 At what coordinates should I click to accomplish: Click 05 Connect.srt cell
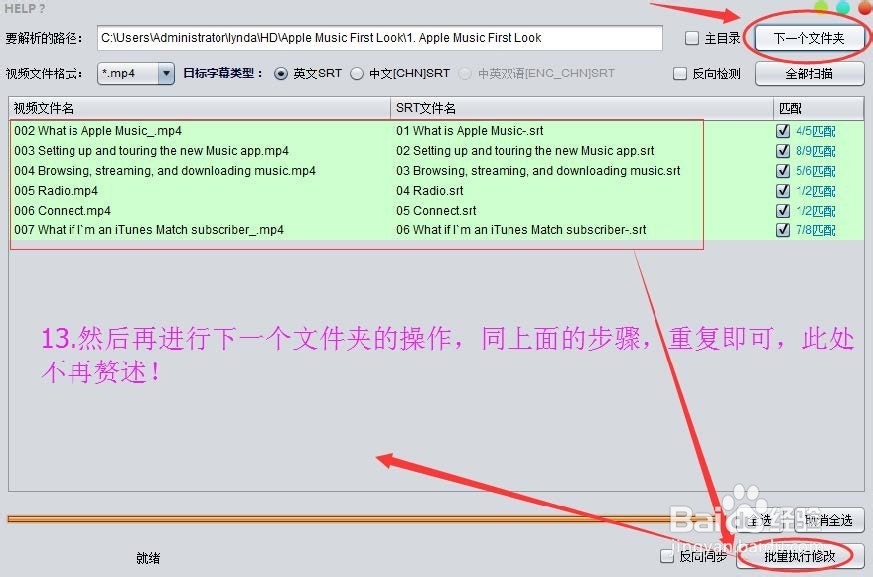pos(436,211)
